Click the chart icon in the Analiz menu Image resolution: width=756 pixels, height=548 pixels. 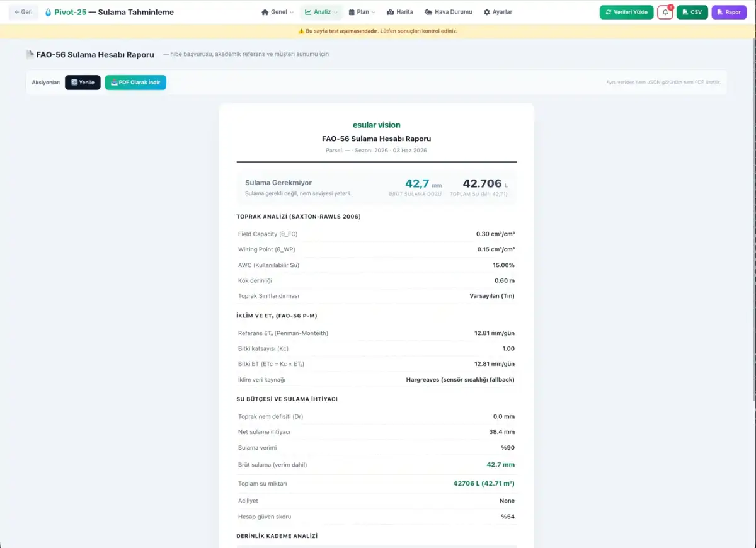point(308,12)
